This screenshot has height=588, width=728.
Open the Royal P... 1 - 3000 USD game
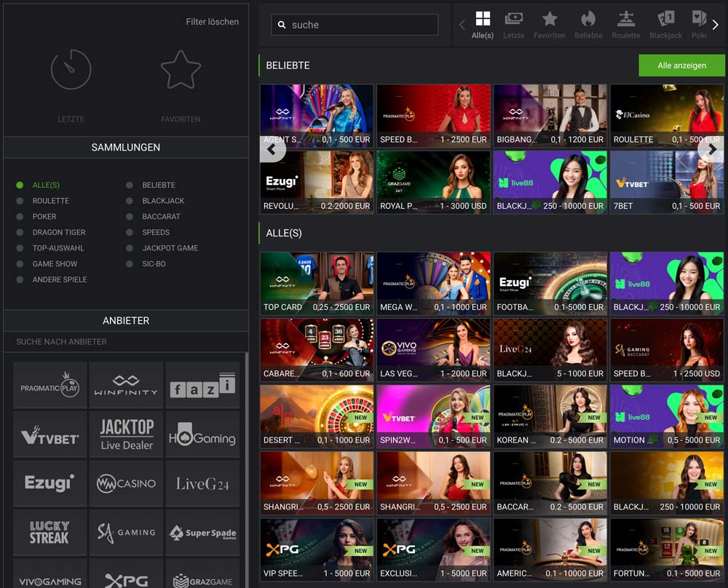coord(433,183)
